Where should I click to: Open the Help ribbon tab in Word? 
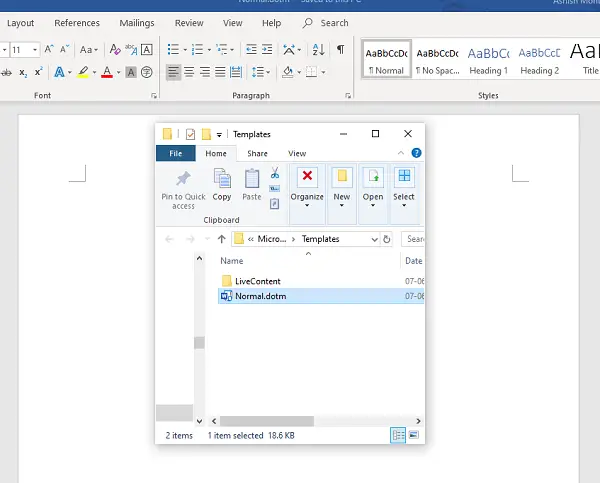(272, 23)
